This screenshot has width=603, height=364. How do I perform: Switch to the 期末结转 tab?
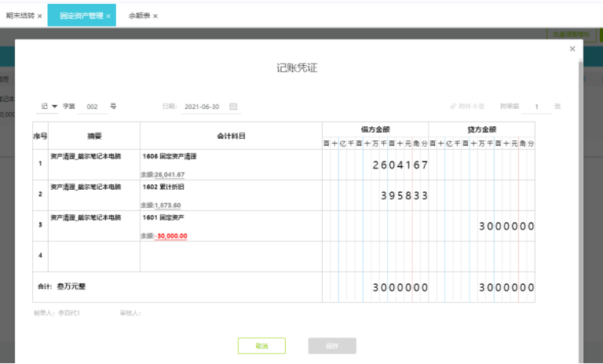[x=20, y=16]
